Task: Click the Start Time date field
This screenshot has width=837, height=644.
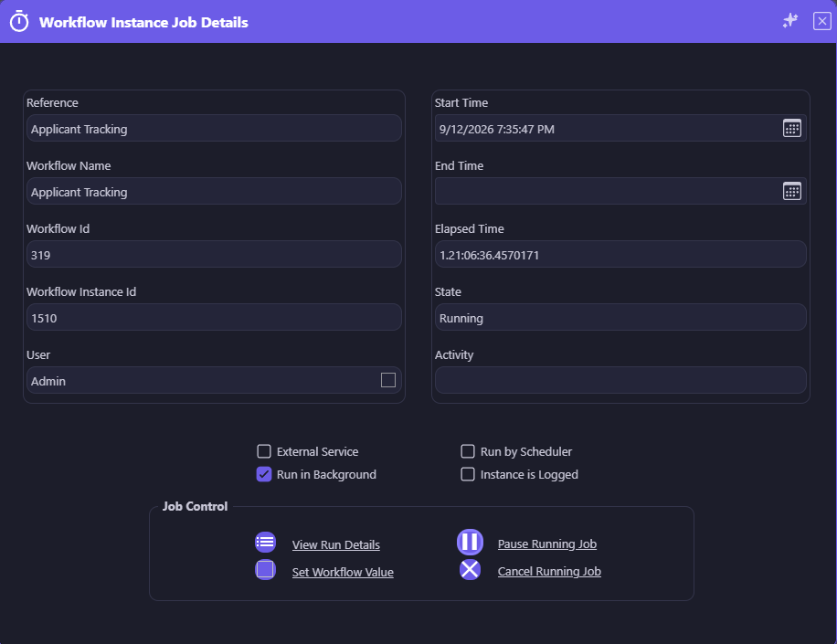Action: (620, 128)
